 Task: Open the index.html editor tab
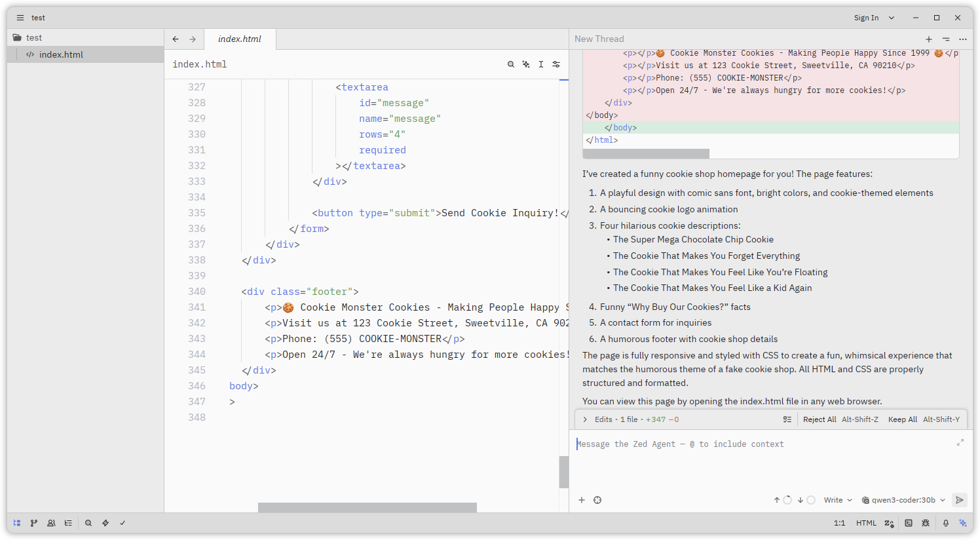pos(240,39)
